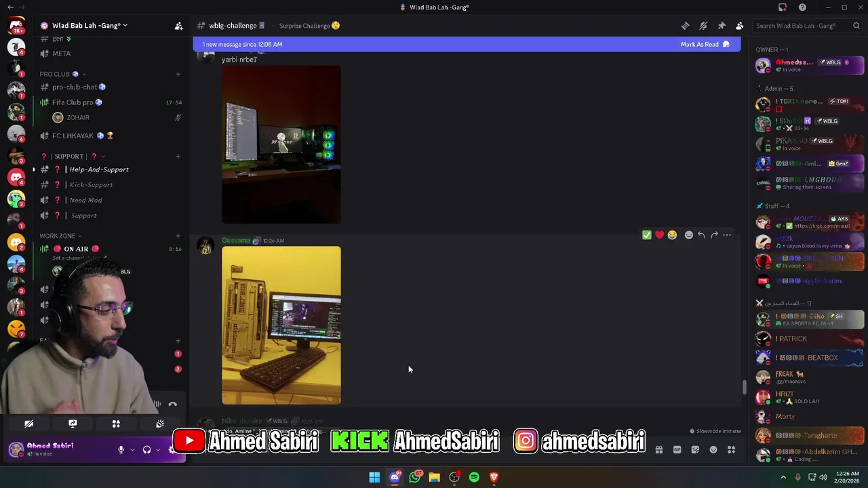Join FC LHKAYAK voice channel
The image size is (868, 488).
[110, 136]
